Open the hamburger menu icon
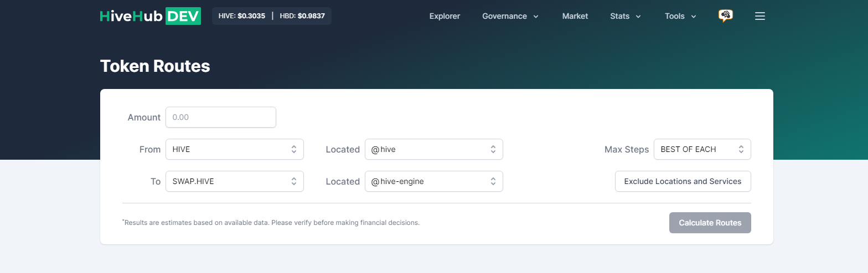 760,17
